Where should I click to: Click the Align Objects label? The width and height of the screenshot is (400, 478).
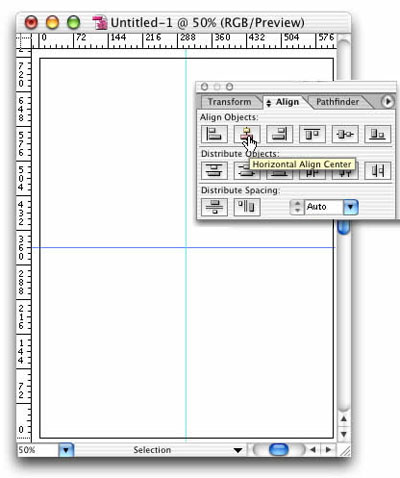(x=229, y=117)
